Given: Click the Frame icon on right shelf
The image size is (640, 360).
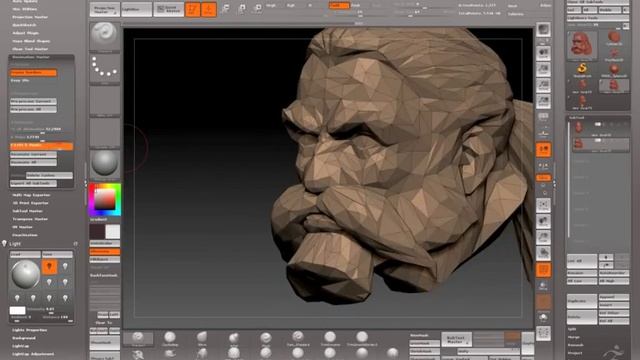Looking at the screenshot, I should (543, 205).
